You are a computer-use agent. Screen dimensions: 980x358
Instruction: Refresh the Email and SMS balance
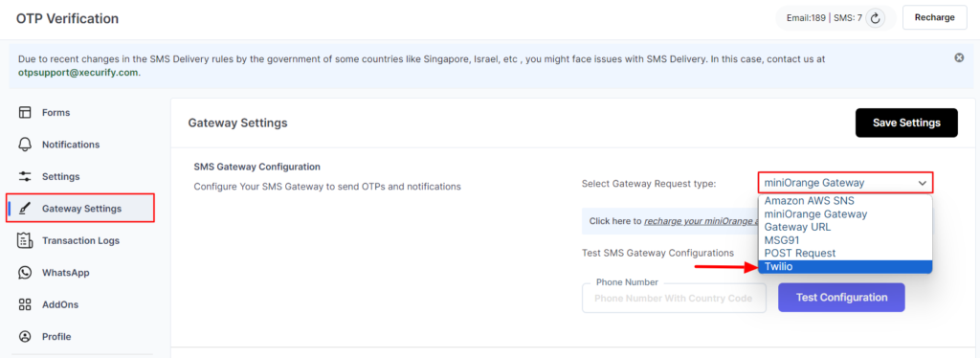pyautogui.click(x=876, y=18)
